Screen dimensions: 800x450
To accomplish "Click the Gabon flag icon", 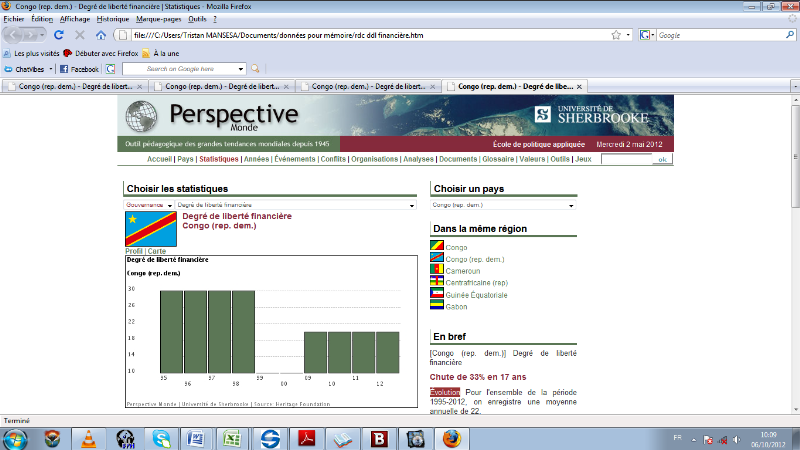I will point(437,306).
